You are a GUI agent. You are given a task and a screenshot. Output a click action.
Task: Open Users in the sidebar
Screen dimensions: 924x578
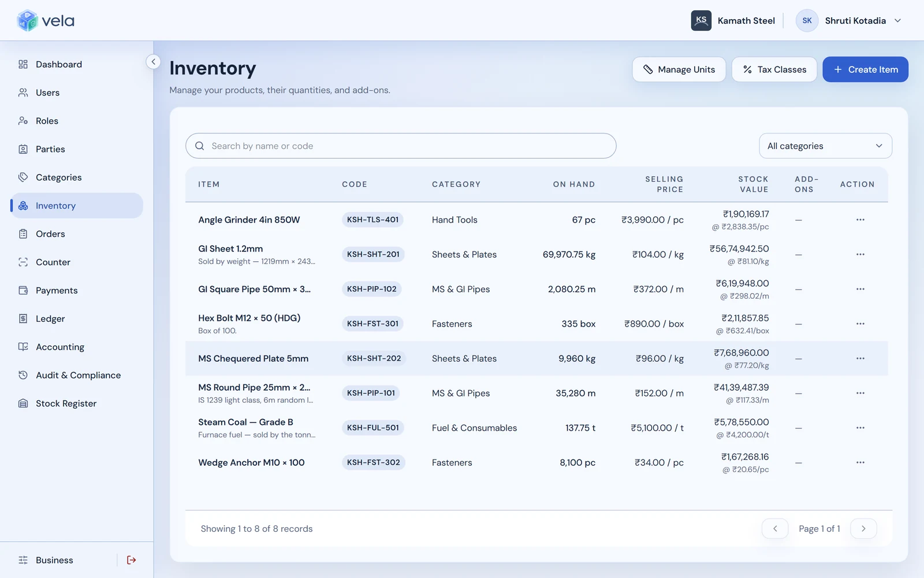[77, 92]
